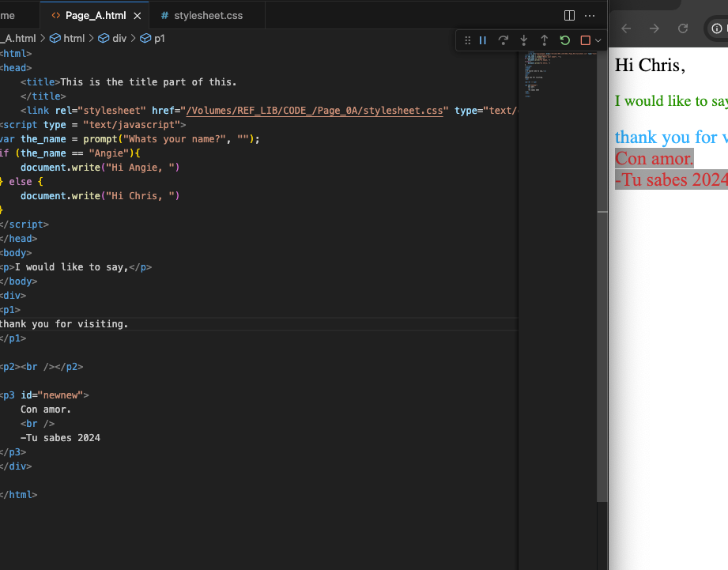Click the code minimap preview

[557, 74]
